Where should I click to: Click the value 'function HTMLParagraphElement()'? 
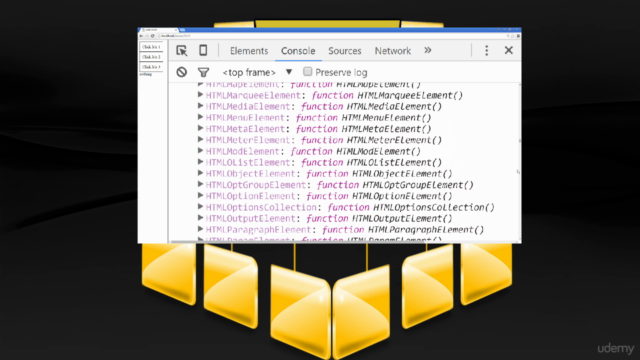pos(402,230)
